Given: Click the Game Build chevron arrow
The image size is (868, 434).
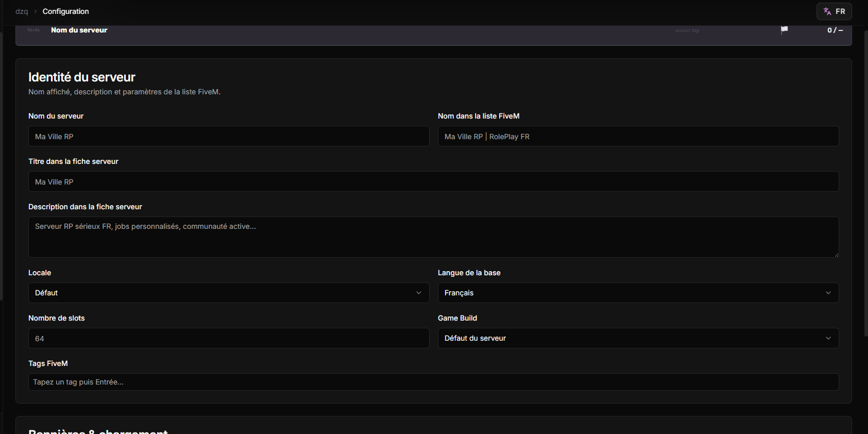Looking at the screenshot, I should [x=828, y=338].
